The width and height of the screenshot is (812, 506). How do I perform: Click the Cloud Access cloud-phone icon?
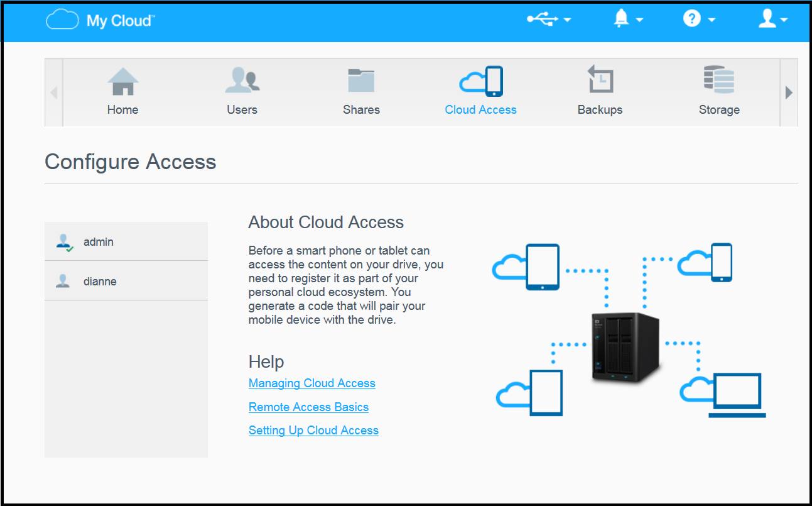point(481,82)
